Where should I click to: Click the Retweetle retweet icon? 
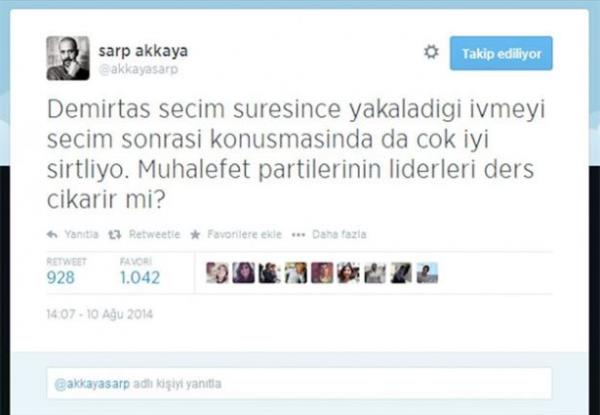114,234
